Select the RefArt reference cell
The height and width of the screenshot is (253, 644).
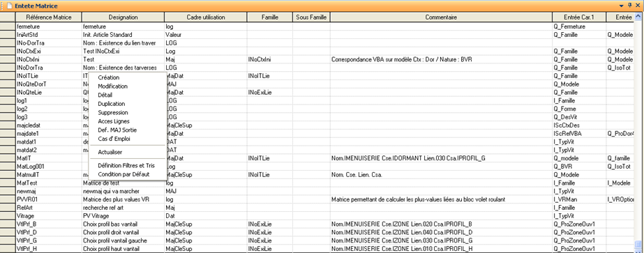[49, 208]
